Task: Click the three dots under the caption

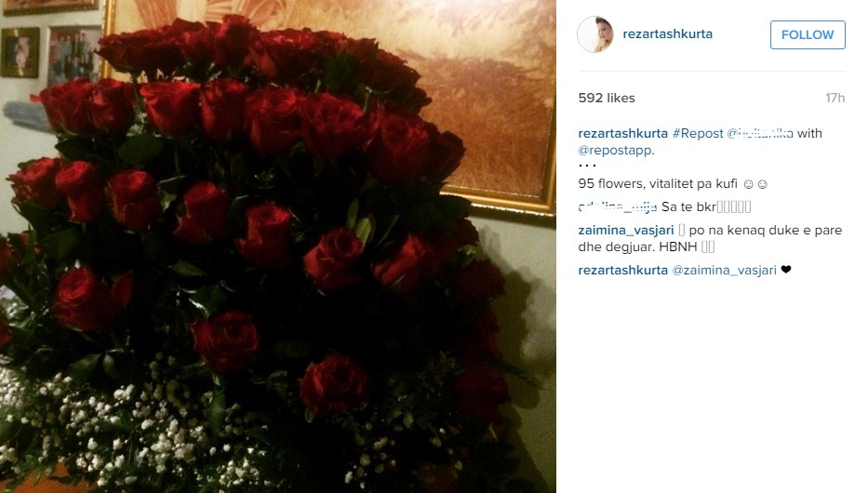Action: coord(587,166)
